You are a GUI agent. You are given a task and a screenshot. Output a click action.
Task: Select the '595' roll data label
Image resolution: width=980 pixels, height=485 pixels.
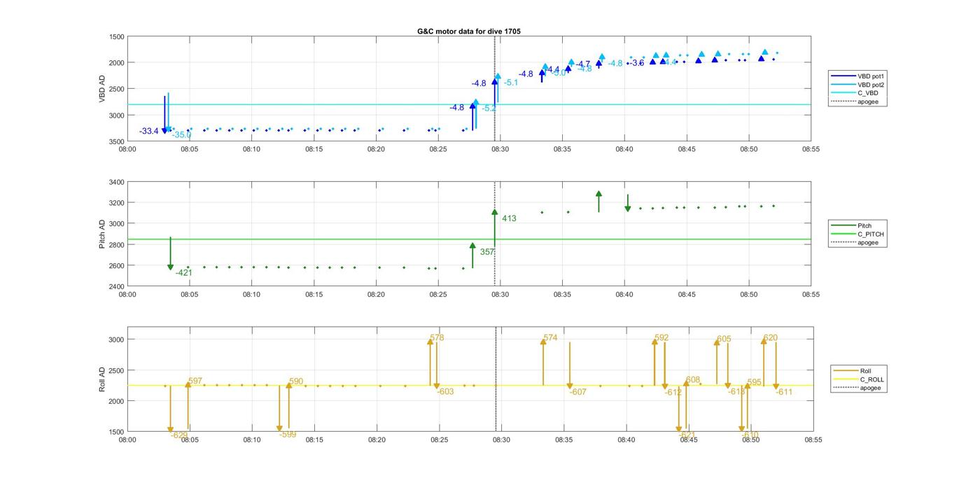[x=755, y=383]
